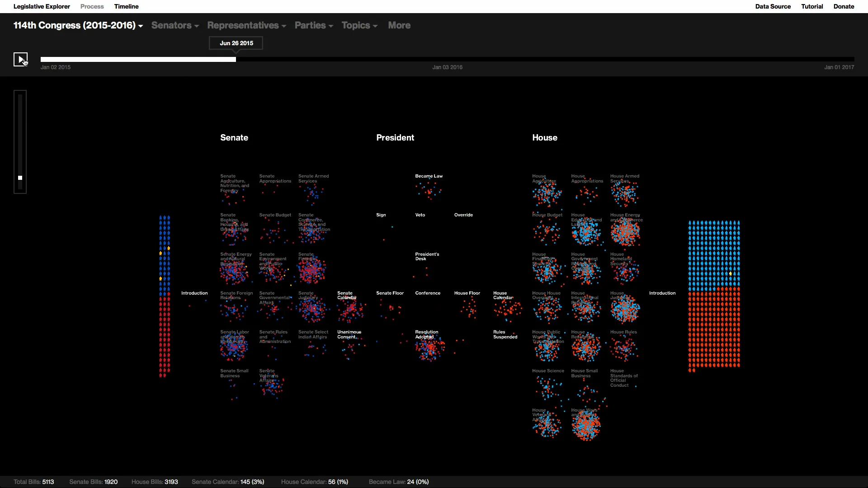Click the Donate button
The image size is (868, 488).
tap(844, 6)
